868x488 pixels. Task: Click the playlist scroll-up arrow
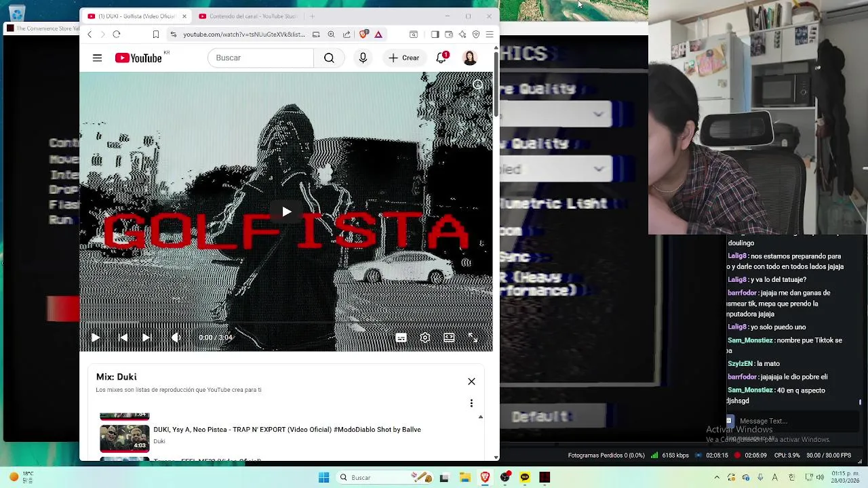[x=481, y=417]
